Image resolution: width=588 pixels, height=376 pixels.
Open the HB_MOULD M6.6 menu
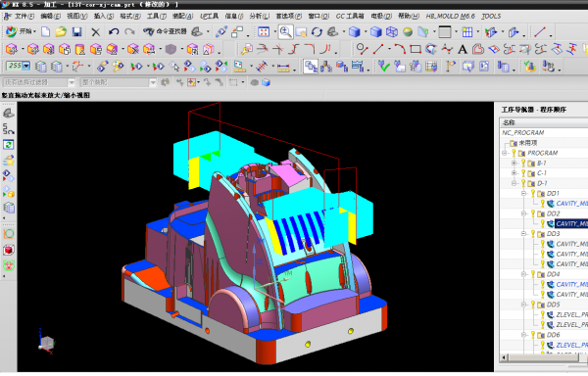(450, 16)
